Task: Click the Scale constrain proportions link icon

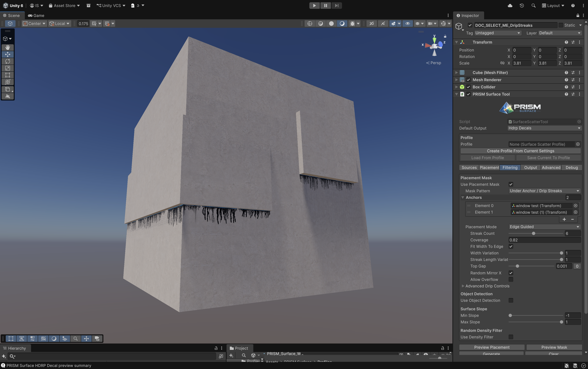Action: tap(502, 63)
